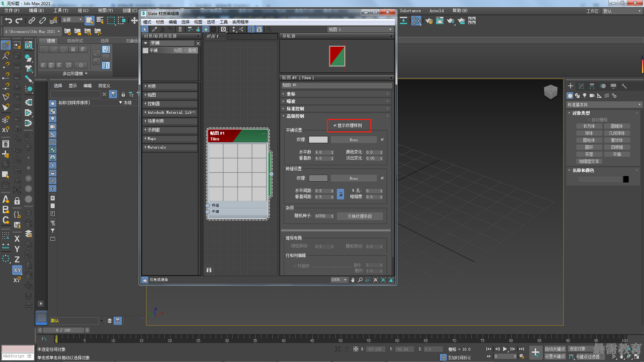Click the pan hand tool in Slate editor
The image size is (644, 362).
point(353,280)
